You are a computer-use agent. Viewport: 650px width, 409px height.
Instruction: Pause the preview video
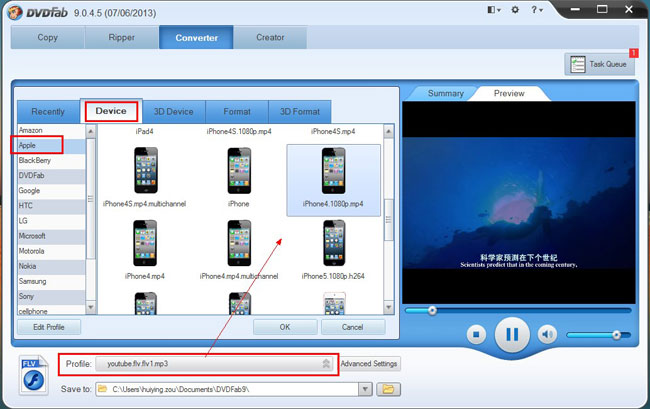click(512, 334)
